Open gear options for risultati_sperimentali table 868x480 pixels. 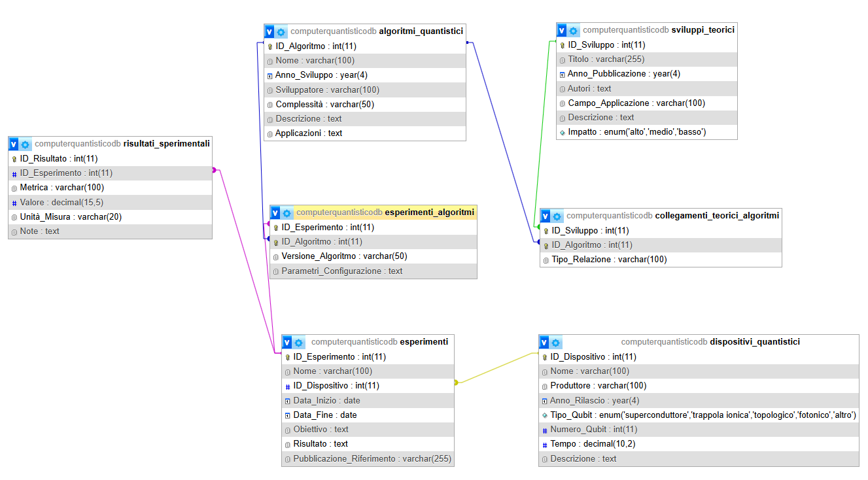coord(26,144)
